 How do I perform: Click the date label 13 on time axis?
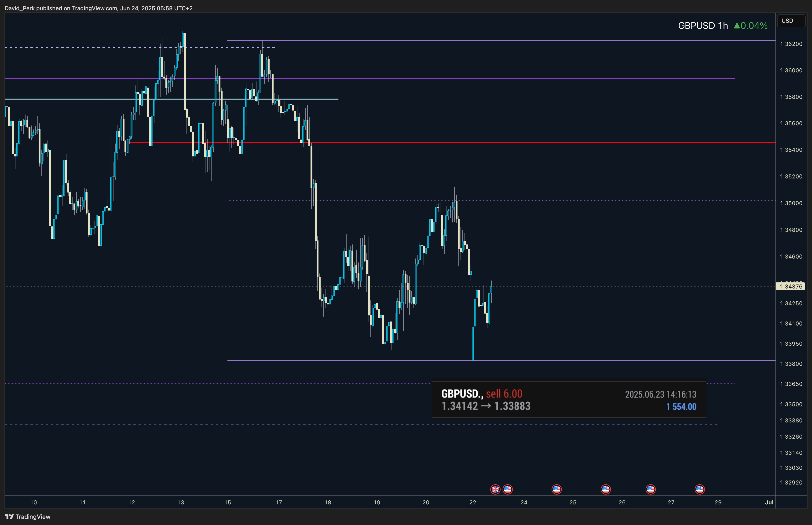point(180,502)
